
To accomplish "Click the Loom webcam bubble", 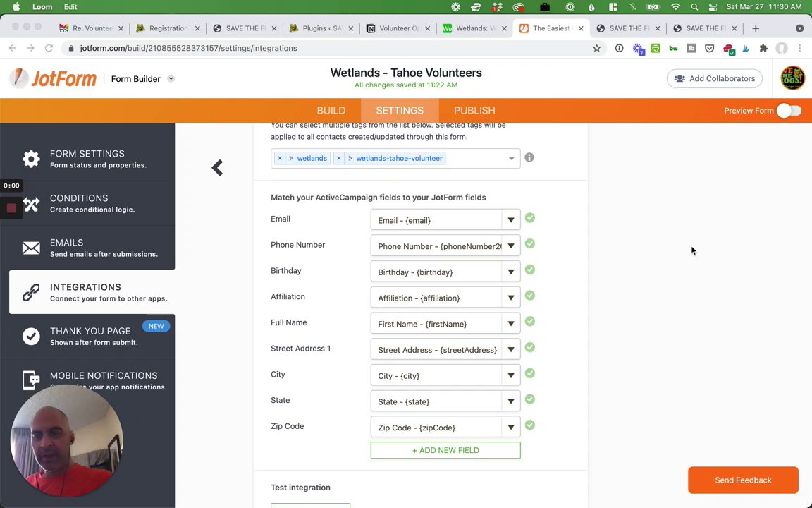I will [67, 441].
